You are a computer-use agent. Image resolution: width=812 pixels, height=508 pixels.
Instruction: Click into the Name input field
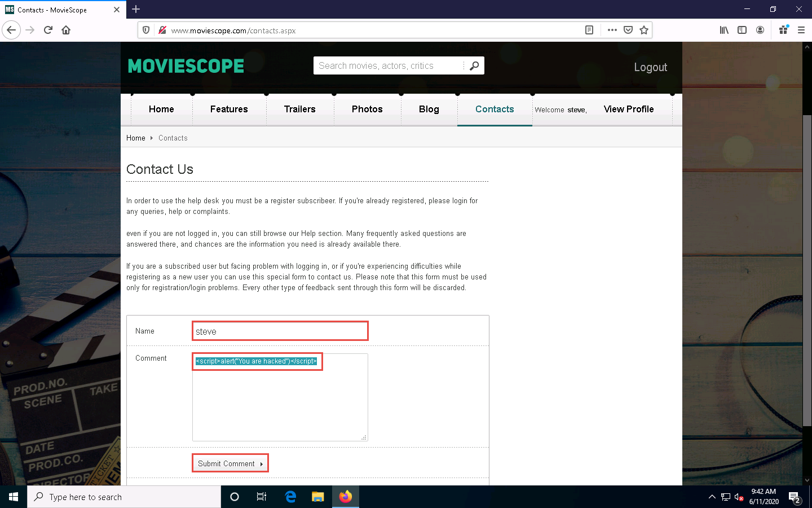[x=280, y=331]
